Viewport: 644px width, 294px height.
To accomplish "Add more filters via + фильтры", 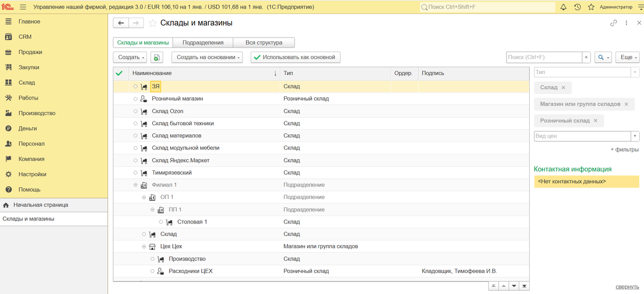I will 625,149.
